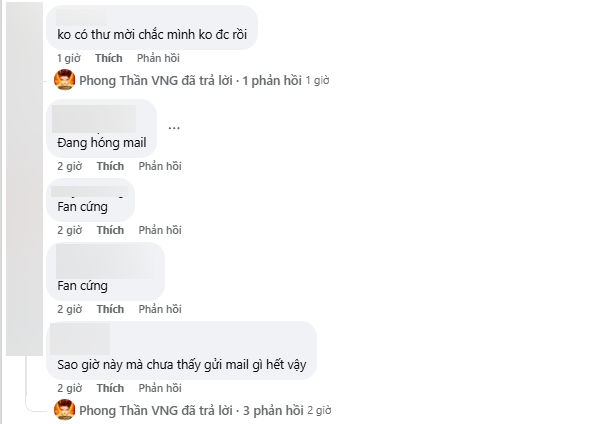611x424 pixels.
Task: Like the "ko có thư mời" comment
Action: [109, 58]
